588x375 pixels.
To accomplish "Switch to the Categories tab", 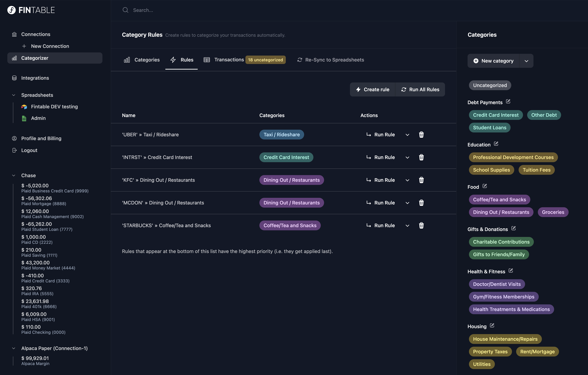I will coord(142,60).
